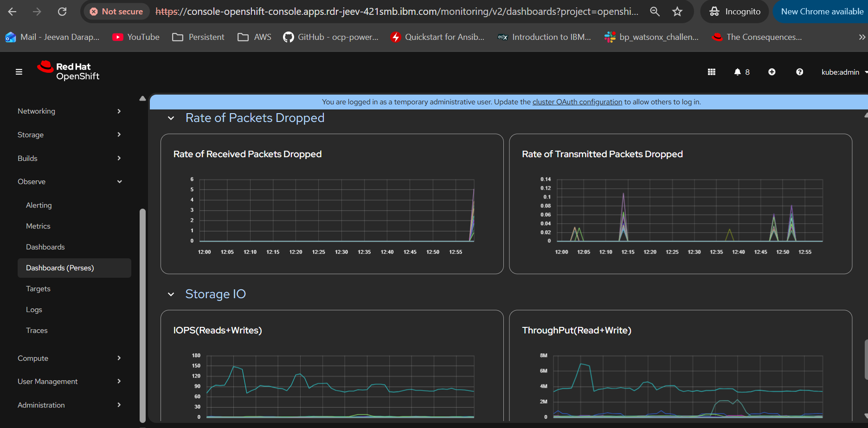Collapse the Storage IO section
Image resolution: width=868 pixels, height=428 pixels.
coord(171,294)
